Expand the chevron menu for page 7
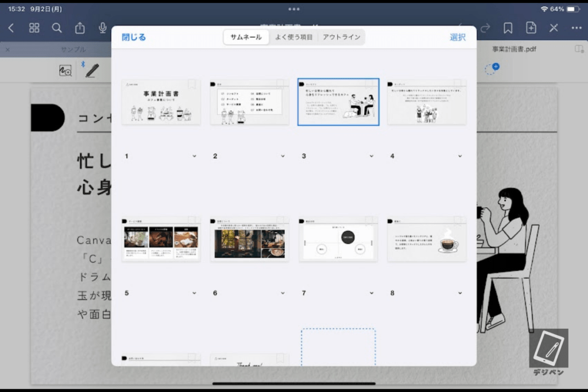588x392 pixels. (372, 293)
